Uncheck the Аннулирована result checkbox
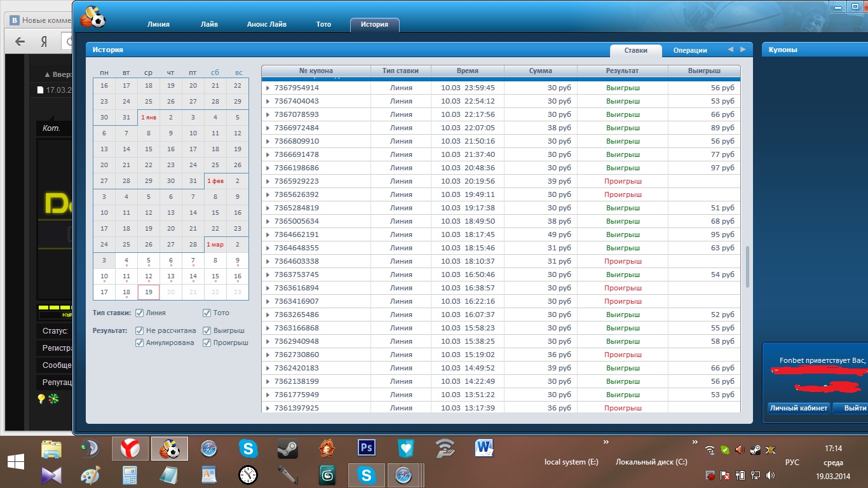Image resolution: width=868 pixels, height=488 pixels. pos(140,342)
